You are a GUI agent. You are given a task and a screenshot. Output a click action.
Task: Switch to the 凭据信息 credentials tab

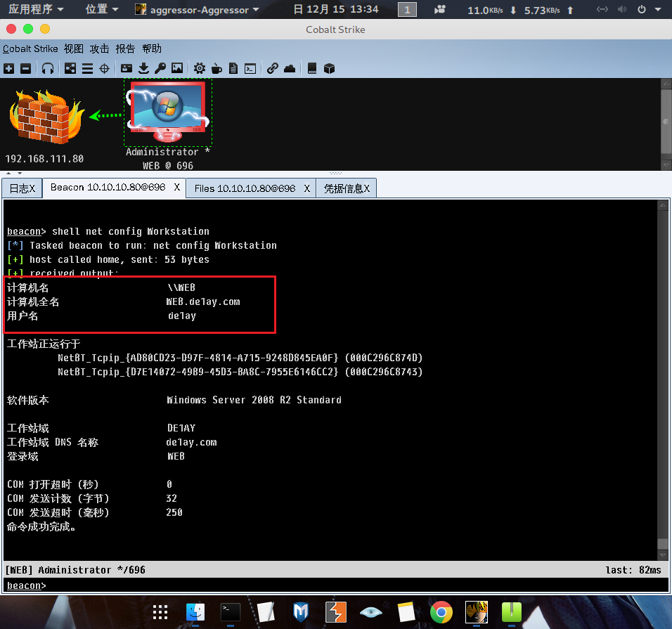click(347, 188)
